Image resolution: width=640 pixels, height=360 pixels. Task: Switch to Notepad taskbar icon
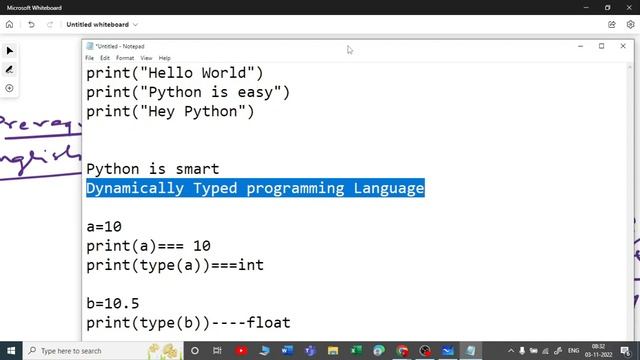click(471, 351)
